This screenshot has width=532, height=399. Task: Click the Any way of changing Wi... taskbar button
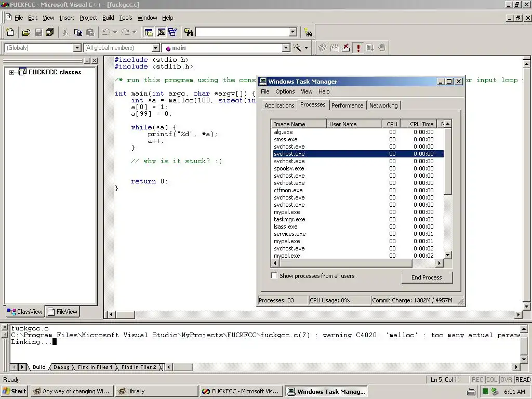[x=72, y=391]
